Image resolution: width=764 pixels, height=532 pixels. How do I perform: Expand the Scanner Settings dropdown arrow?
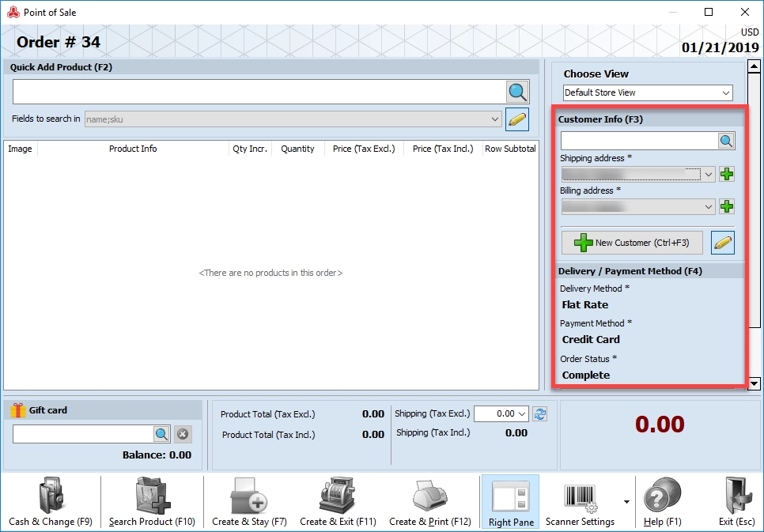626,502
